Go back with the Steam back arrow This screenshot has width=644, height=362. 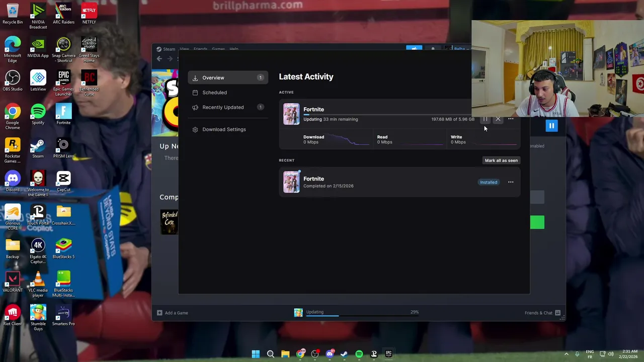click(159, 59)
